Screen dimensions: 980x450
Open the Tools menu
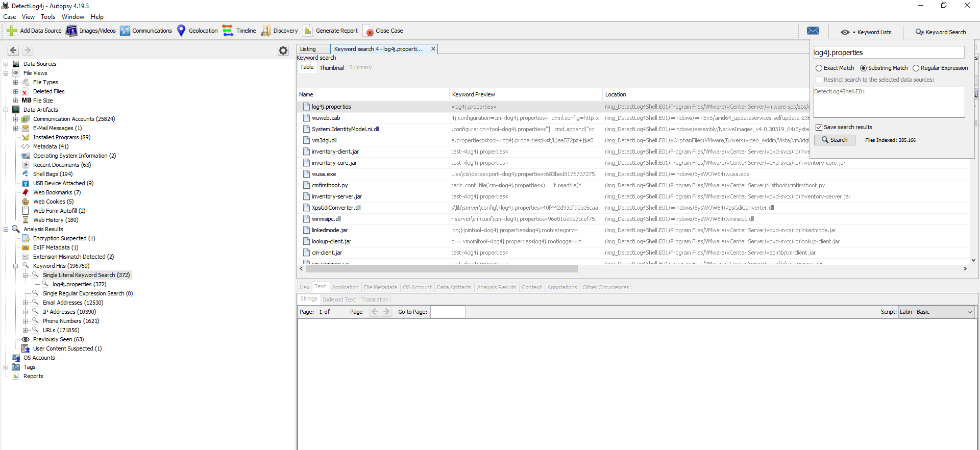48,17
